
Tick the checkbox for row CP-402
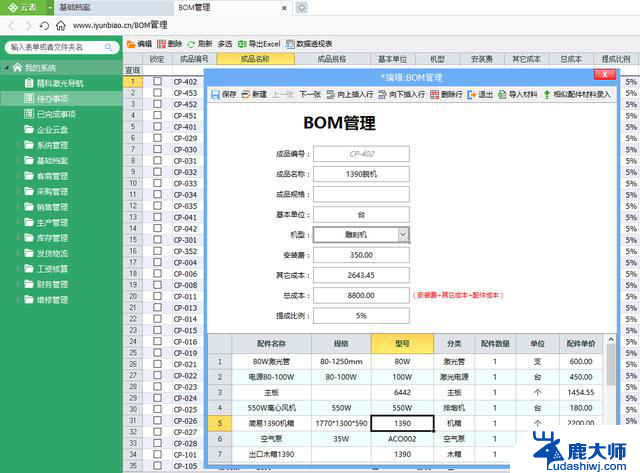[157, 81]
